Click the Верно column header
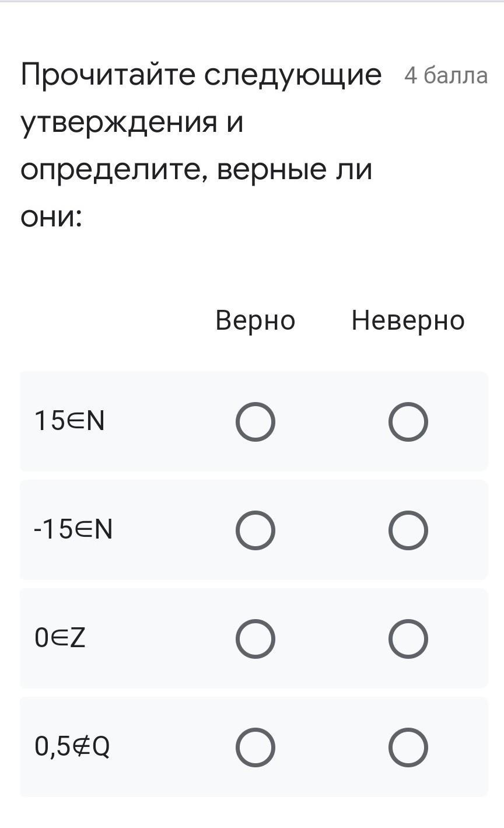 click(x=256, y=320)
